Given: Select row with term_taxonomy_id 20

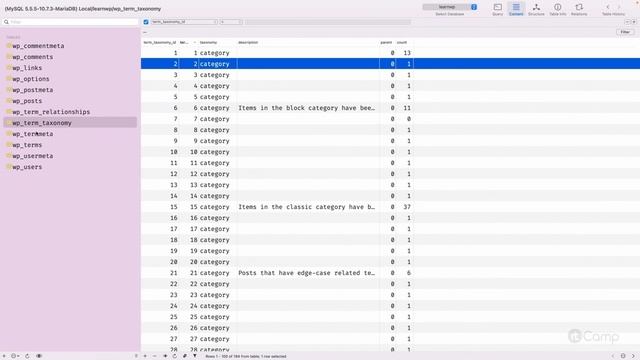Looking at the screenshot, I should point(390,262).
